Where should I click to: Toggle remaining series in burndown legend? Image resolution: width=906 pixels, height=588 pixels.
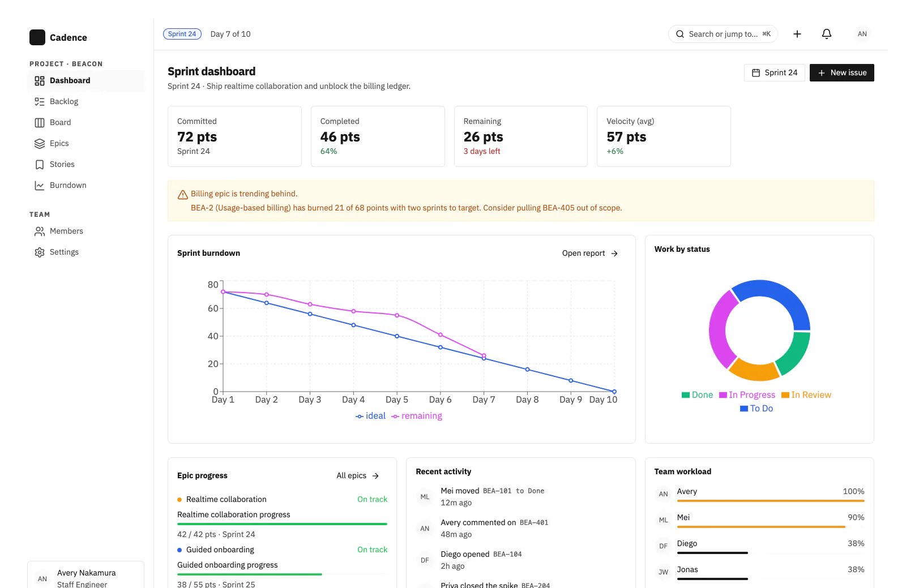coord(417,416)
